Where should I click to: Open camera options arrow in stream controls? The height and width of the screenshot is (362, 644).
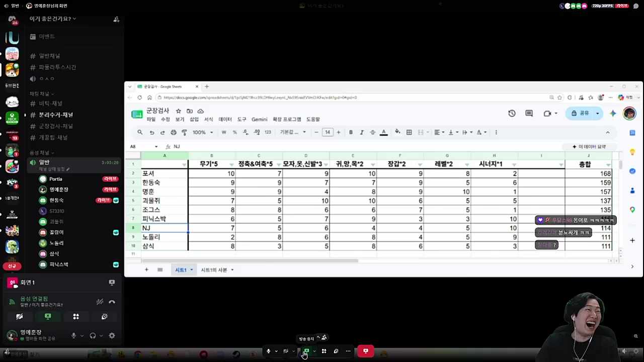[293, 351]
